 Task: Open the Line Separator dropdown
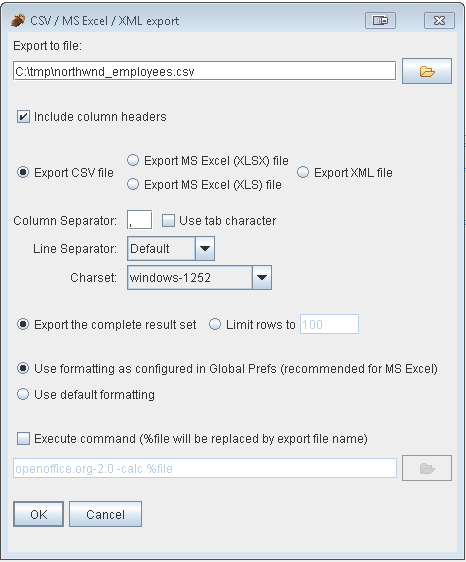pos(171,248)
